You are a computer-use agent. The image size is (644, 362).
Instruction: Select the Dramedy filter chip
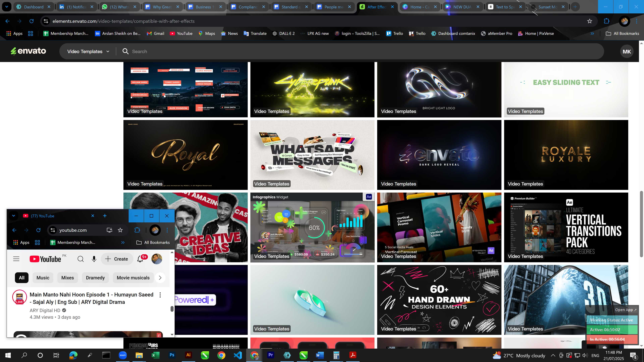(x=95, y=278)
